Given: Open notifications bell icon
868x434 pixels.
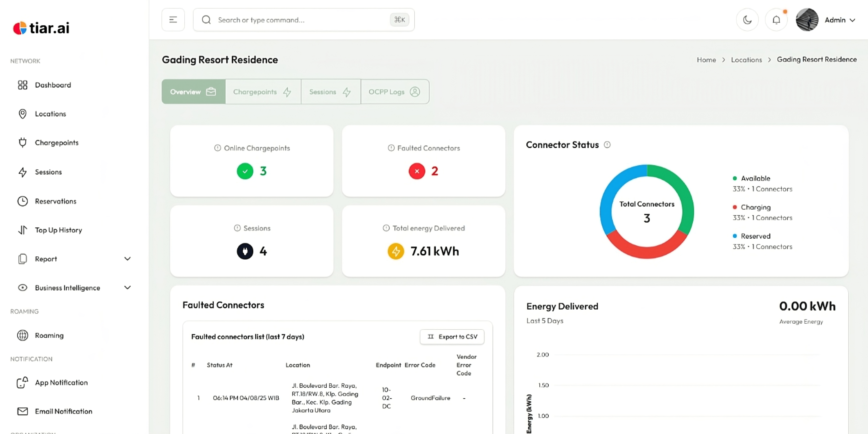Looking at the screenshot, I should coord(776,20).
